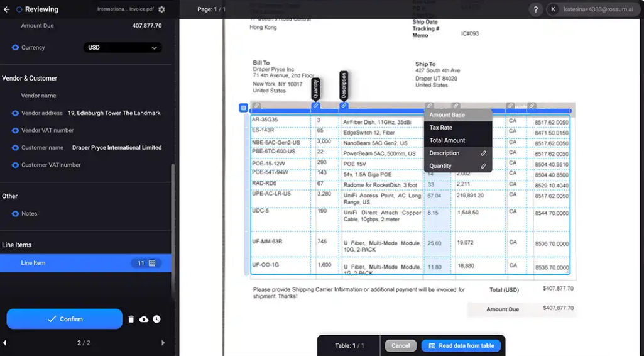
Task: Click the file name Internationa... Invoice.pdf
Action: coord(126,9)
